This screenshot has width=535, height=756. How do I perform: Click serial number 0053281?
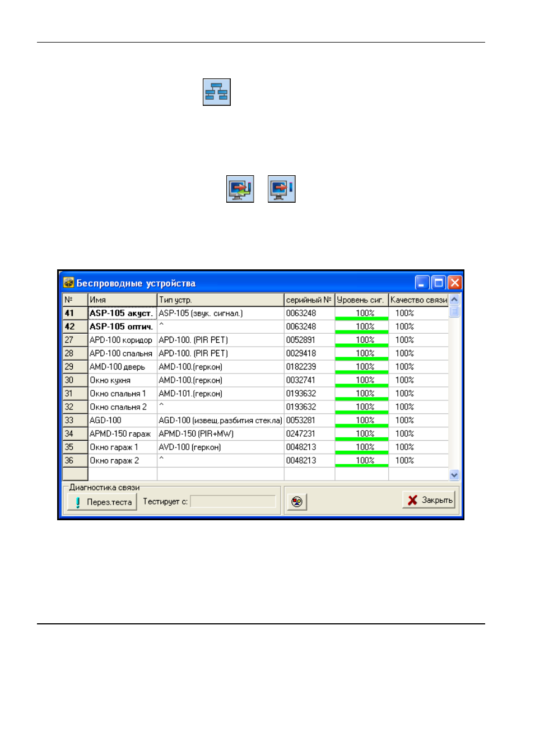click(x=309, y=421)
